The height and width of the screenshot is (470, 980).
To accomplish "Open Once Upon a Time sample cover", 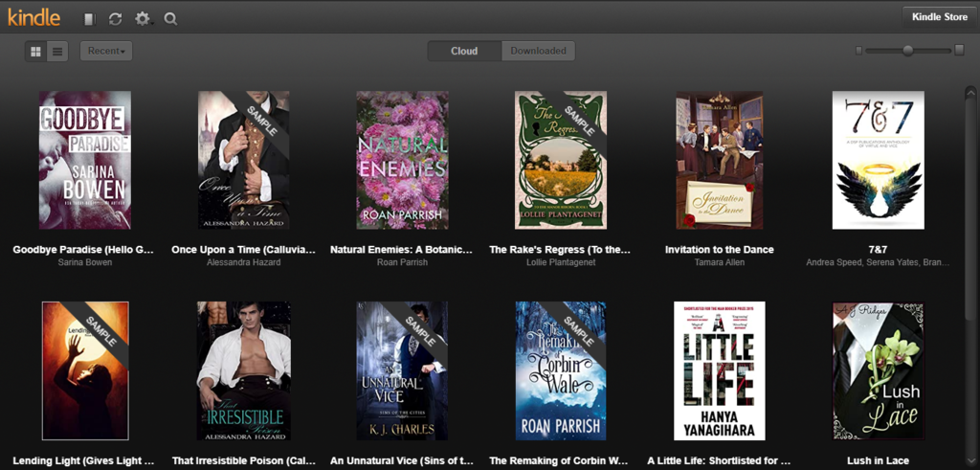I will pos(244,160).
